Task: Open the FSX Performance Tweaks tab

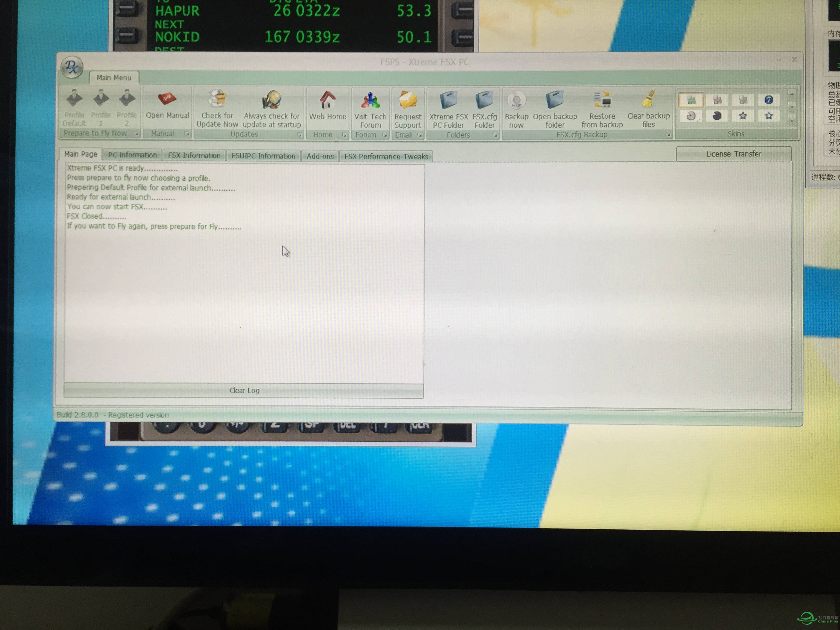Action: click(386, 156)
